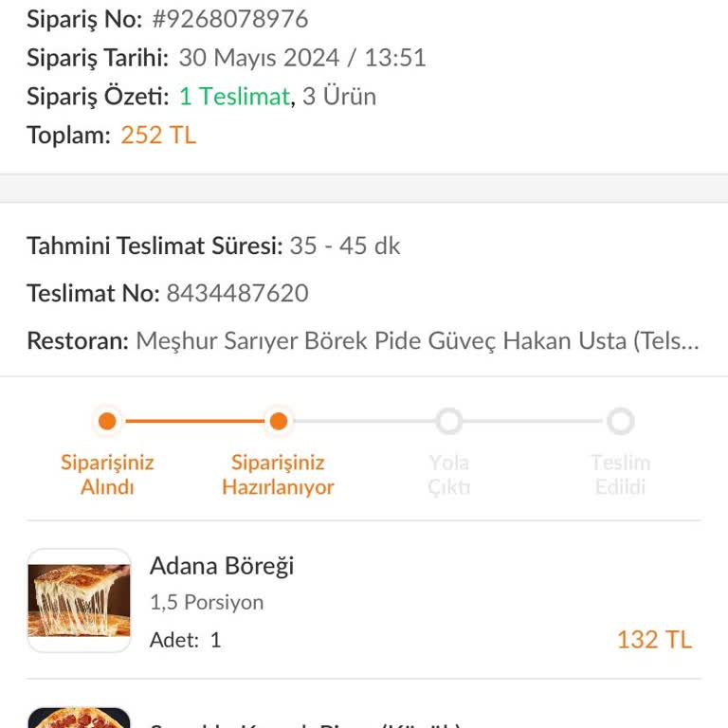Click the orange progress line between steps

[192, 421]
